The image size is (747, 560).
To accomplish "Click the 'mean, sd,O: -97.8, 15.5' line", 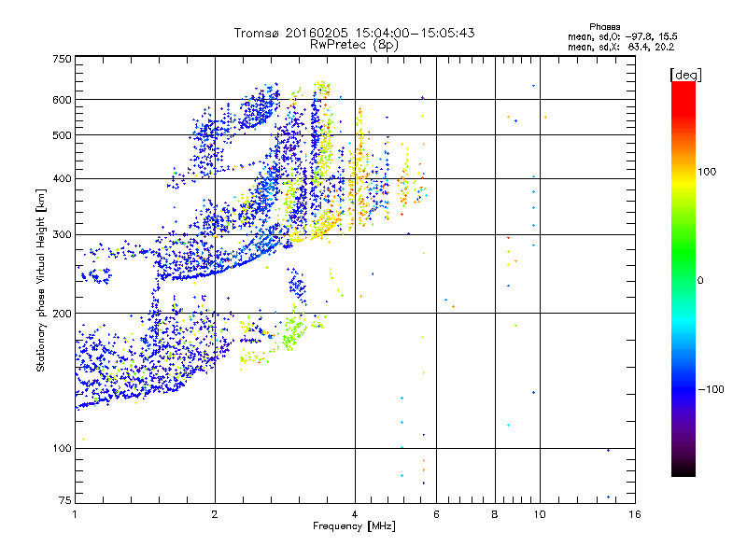I will click(622, 36).
